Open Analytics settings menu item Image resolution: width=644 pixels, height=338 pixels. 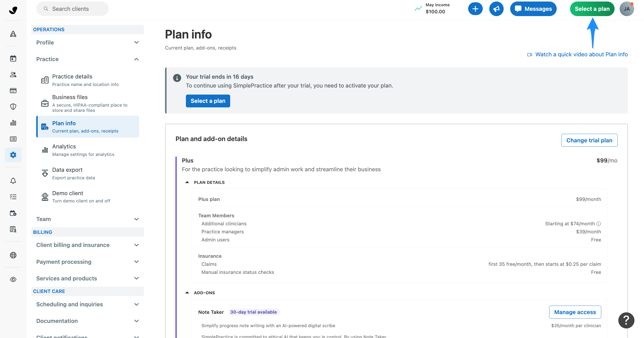pyautogui.click(x=88, y=150)
